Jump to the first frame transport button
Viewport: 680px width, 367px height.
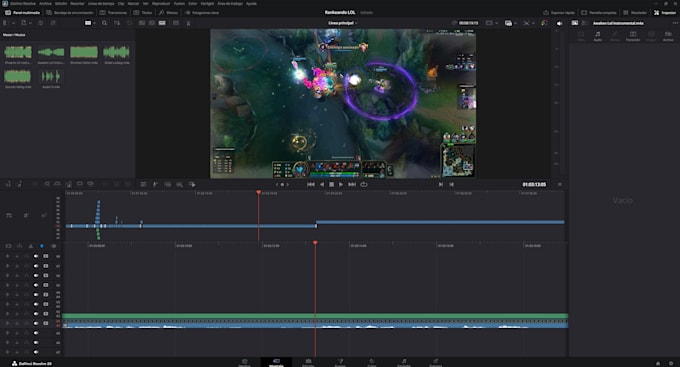[x=311, y=184]
